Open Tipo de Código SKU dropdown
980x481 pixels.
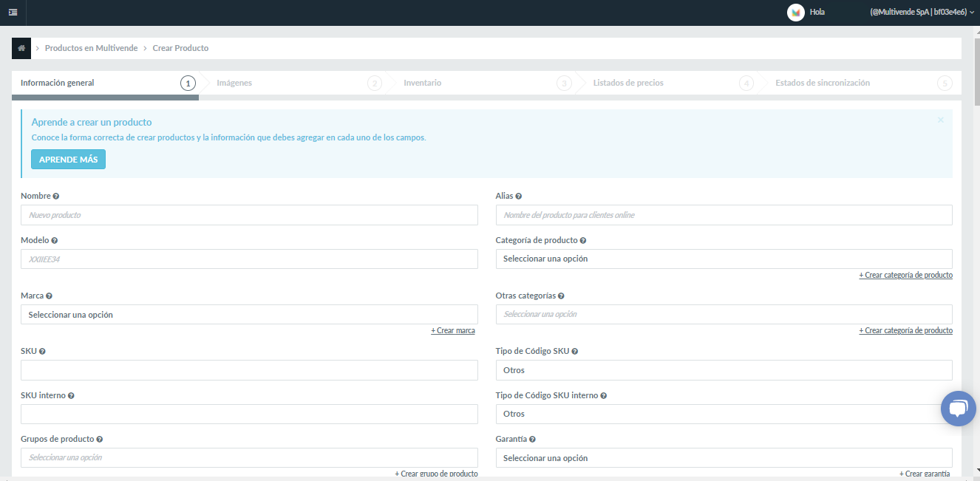tap(724, 370)
